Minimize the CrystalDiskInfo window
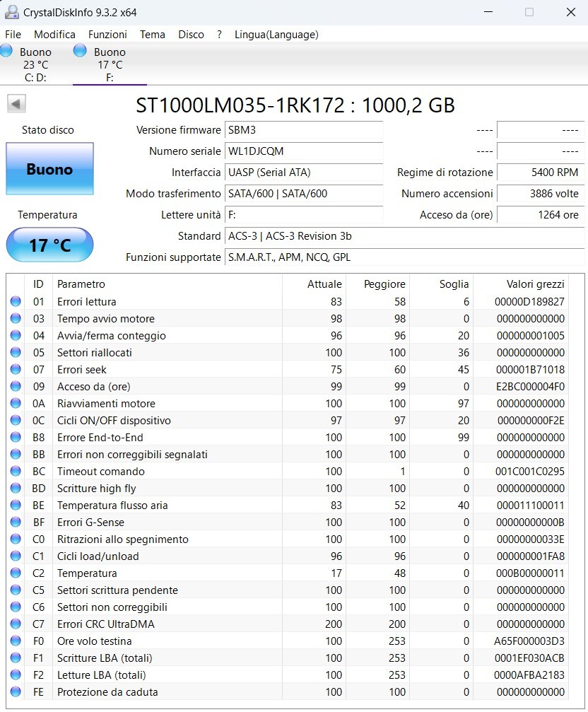Image resolution: width=588 pixels, height=712 pixels. [488, 12]
